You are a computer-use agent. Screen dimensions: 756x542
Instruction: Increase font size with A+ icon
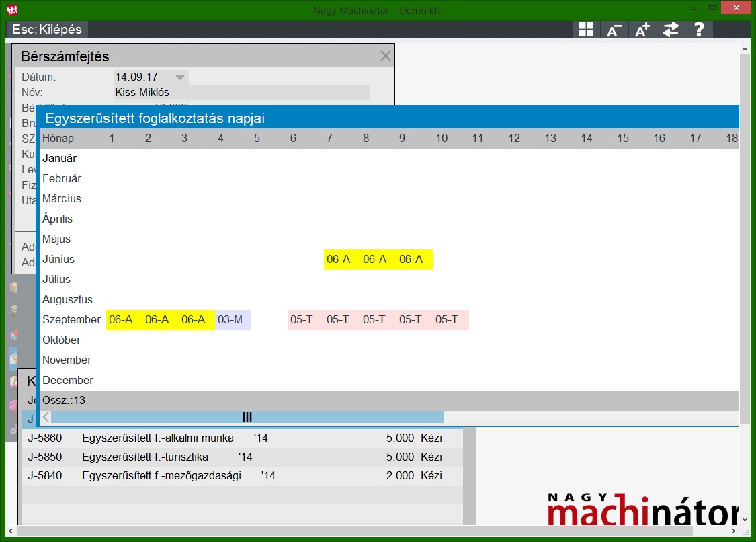click(x=642, y=30)
